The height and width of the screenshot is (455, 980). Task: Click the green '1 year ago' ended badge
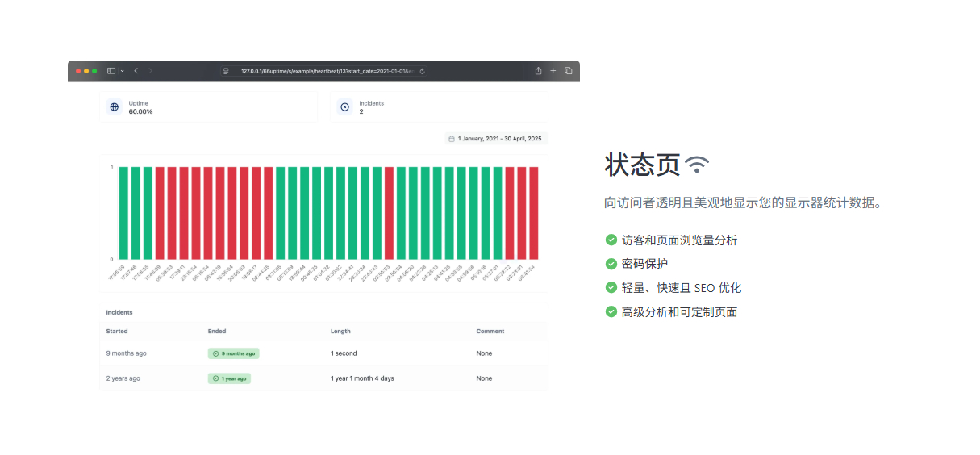[x=229, y=378]
